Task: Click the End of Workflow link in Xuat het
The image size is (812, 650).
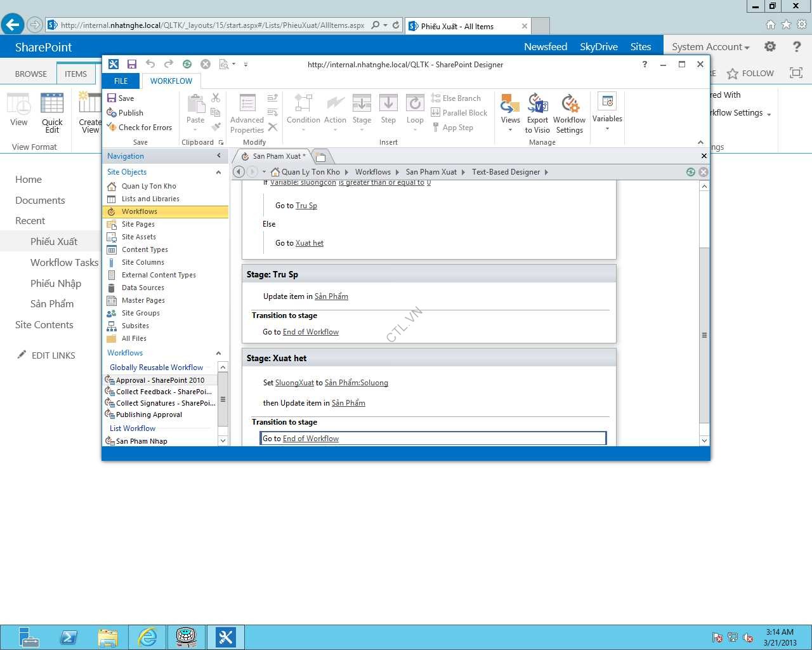Action: click(x=310, y=439)
